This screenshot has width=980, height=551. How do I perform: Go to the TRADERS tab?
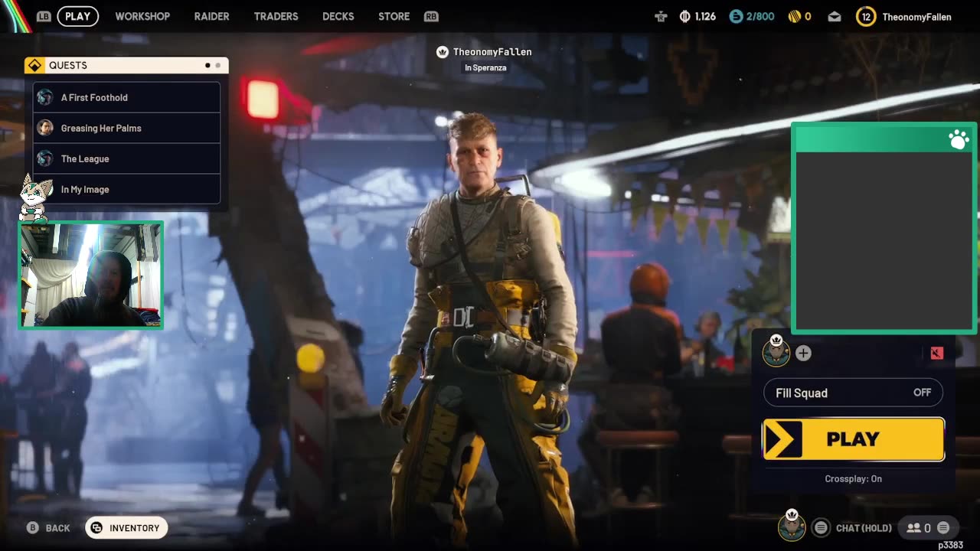pos(276,16)
